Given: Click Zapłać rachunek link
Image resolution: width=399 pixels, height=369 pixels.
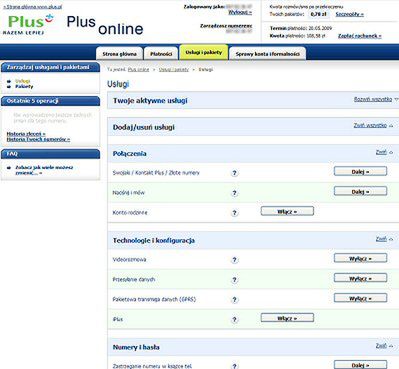Looking at the screenshot, I should (x=360, y=36).
